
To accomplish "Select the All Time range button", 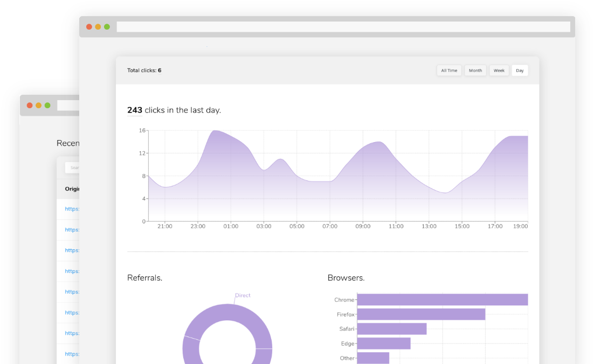I will click(x=449, y=71).
